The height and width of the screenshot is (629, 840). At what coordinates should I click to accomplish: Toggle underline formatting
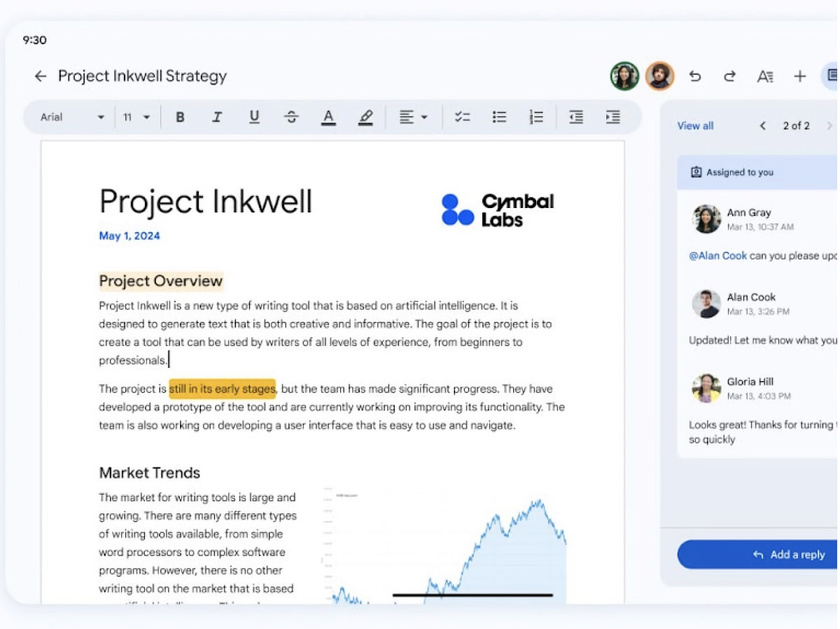(254, 117)
